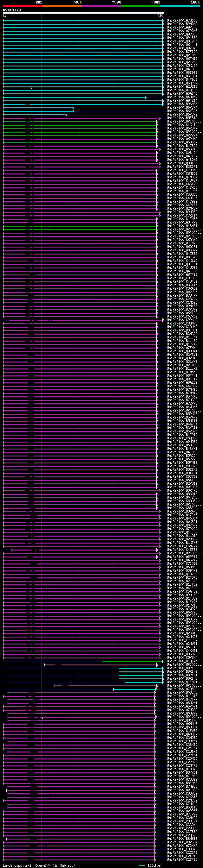The width and height of the screenshot is (203, 868).
Task: Select the UniRef100_A7Q745 label
Action: click(182, 661)
